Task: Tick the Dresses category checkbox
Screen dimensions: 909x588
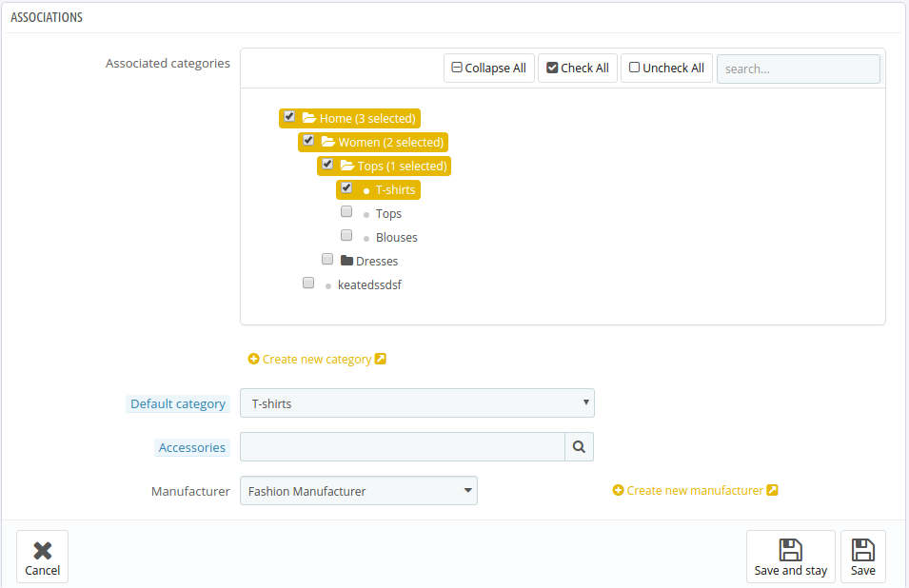Action: 327,259
